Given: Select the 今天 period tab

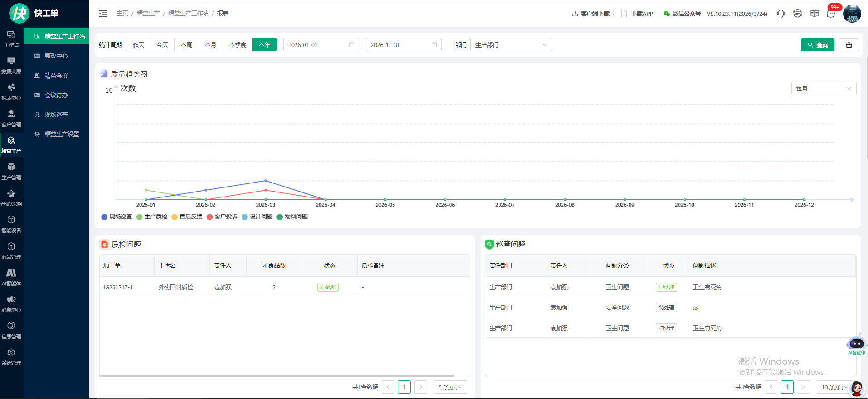Looking at the screenshot, I should coord(162,45).
